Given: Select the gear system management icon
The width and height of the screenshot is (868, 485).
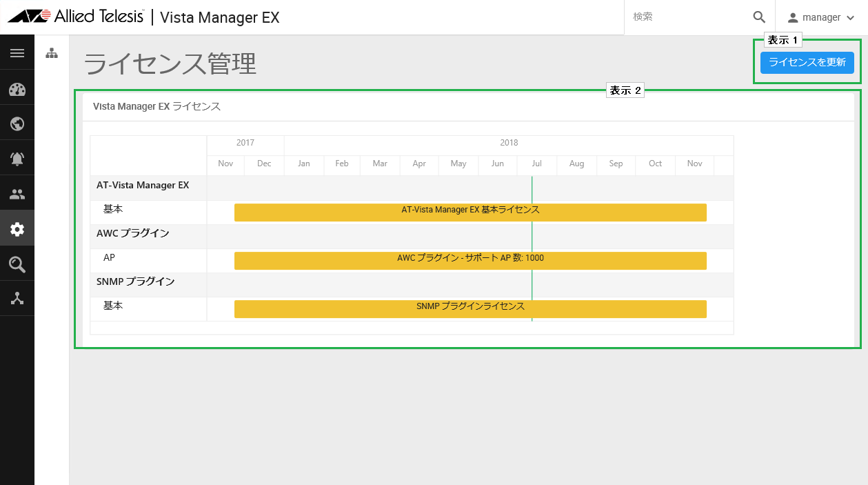Looking at the screenshot, I should [x=17, y=229].
